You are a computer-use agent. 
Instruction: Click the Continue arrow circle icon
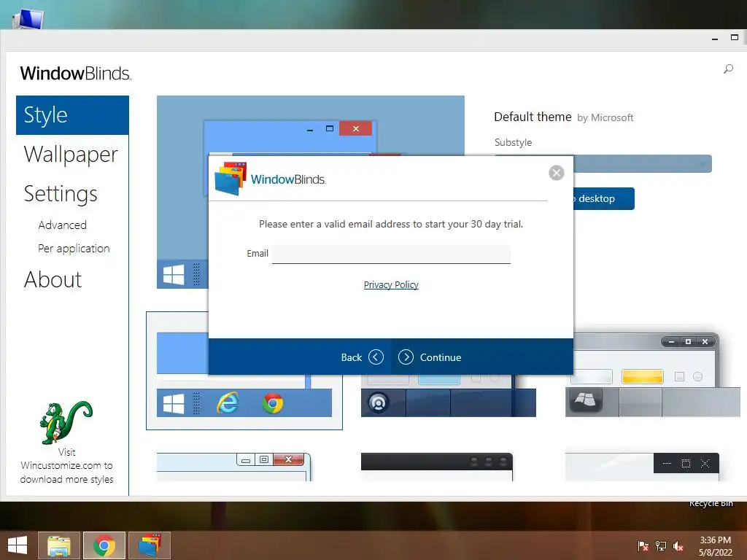(x=406, y=357)
